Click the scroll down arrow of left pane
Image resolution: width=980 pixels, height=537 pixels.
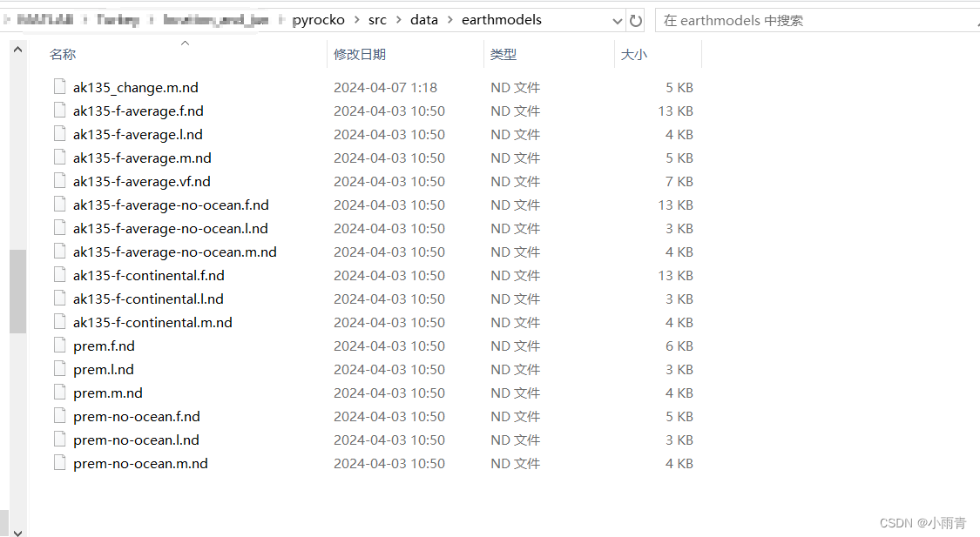(17, 532)
